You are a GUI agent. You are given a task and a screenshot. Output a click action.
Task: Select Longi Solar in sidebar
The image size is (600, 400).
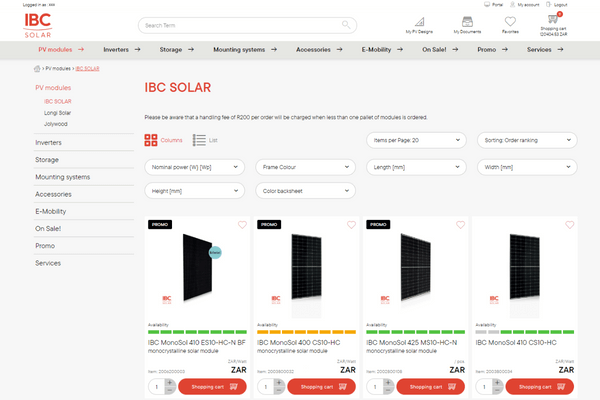[57, 113]
